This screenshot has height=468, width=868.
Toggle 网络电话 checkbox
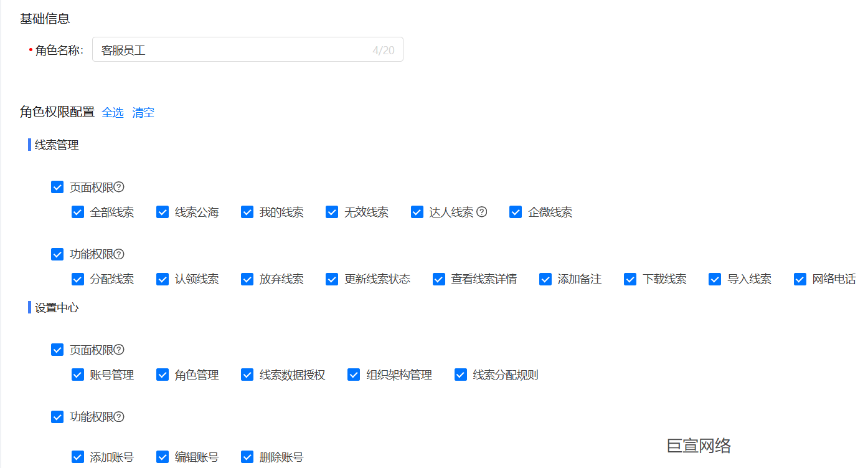tap(800, 279)
